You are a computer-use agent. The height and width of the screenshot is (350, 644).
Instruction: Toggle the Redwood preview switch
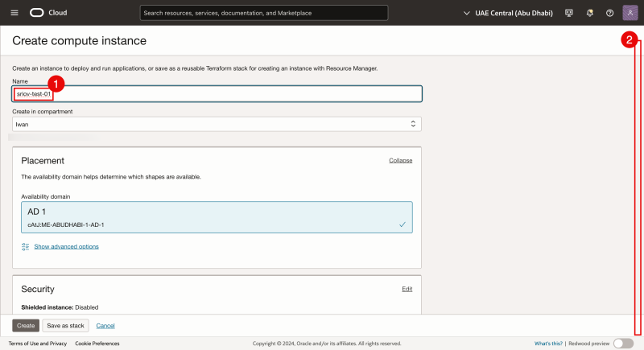(x=623, y=344)
